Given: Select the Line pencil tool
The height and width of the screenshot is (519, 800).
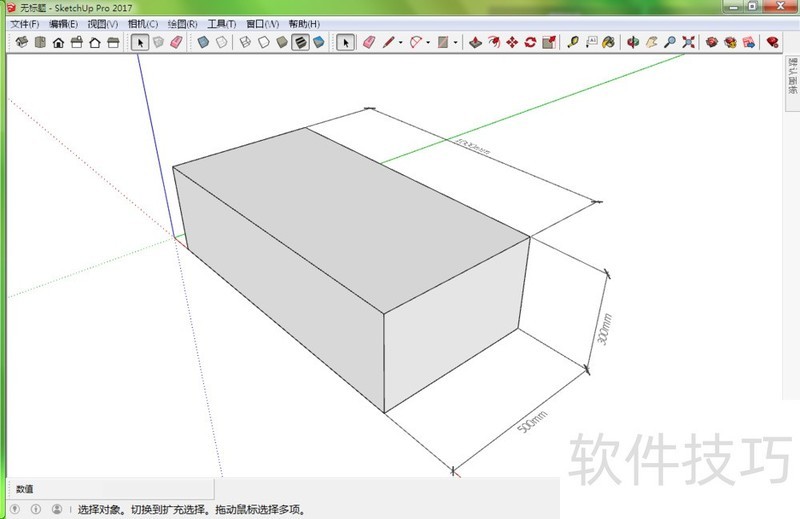Looking at the screenshot, I should pyautogui.click(x=388, y=42).
